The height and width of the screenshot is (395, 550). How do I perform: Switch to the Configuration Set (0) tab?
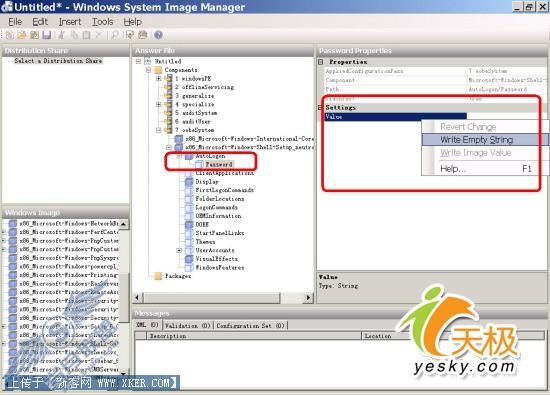tap(250, 326)
